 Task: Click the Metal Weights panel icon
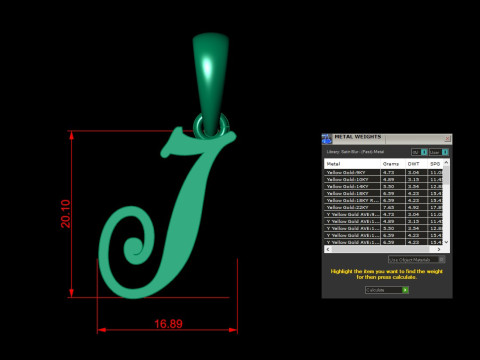[x=327, y=139]
